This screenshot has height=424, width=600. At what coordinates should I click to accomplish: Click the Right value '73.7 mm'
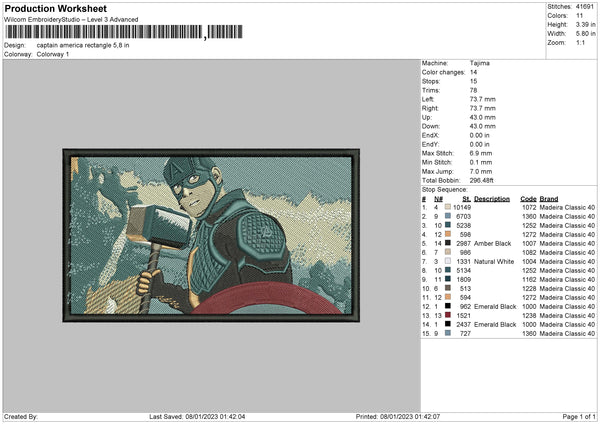click(483, 108)
